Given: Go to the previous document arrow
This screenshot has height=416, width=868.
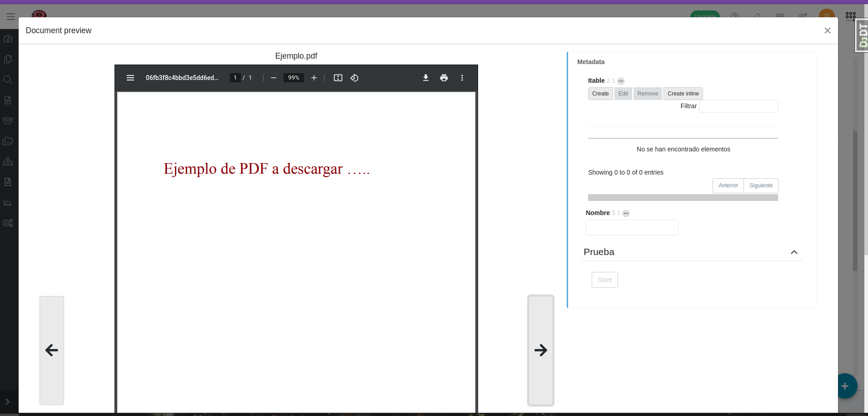Looking at the screenshot, I should click(52, 350).
